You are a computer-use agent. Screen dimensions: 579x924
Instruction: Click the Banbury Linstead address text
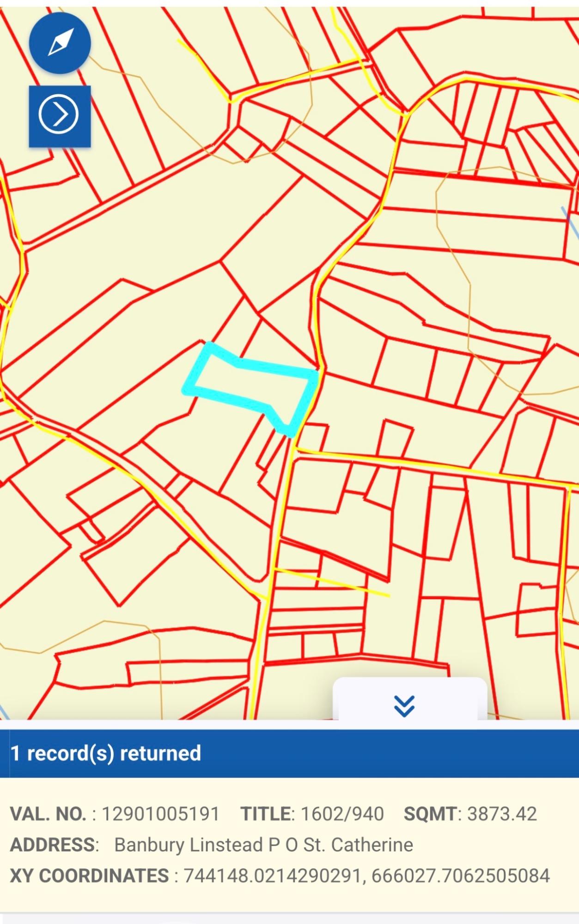click(263, 845)
